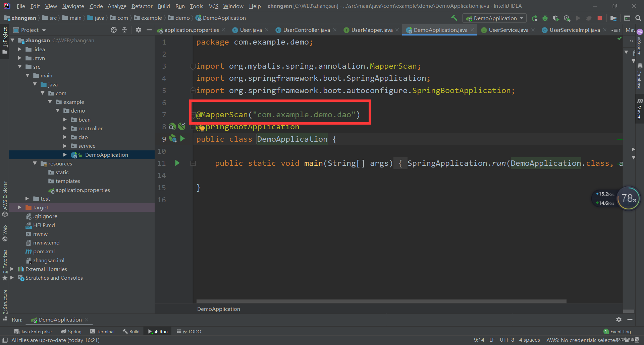Image resolution: width=644 pixels, height=345 pixels.
Task: Open Maven side tool window
Action: tap(639, 109)
